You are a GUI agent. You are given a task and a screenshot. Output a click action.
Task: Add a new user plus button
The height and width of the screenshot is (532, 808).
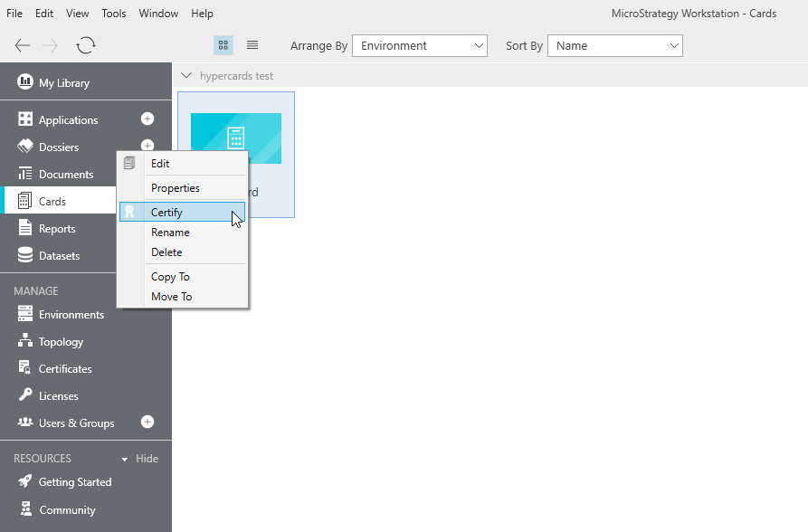[x=147, y=423]
